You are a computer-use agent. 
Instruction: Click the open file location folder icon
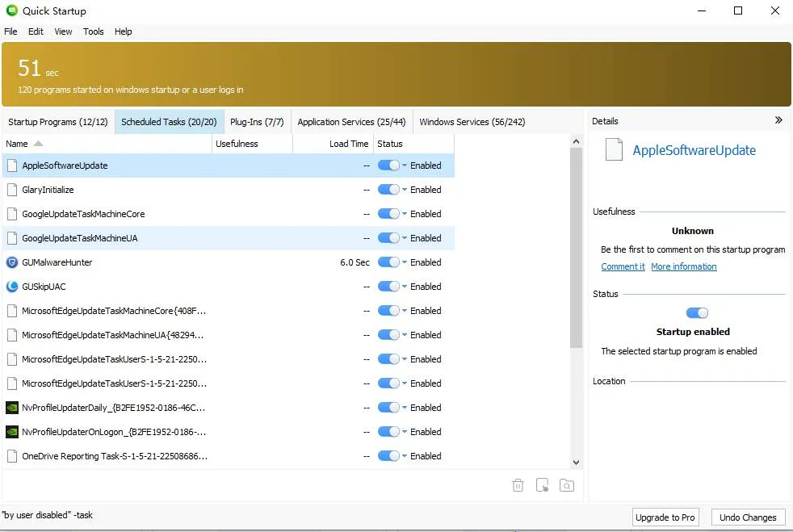(566, 485)
